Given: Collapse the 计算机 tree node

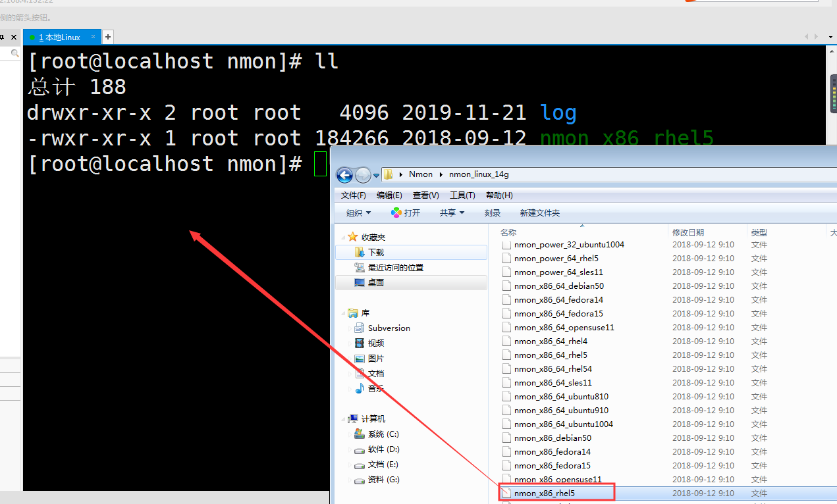Looking at the screenshot, I should [x=342, y=419].
